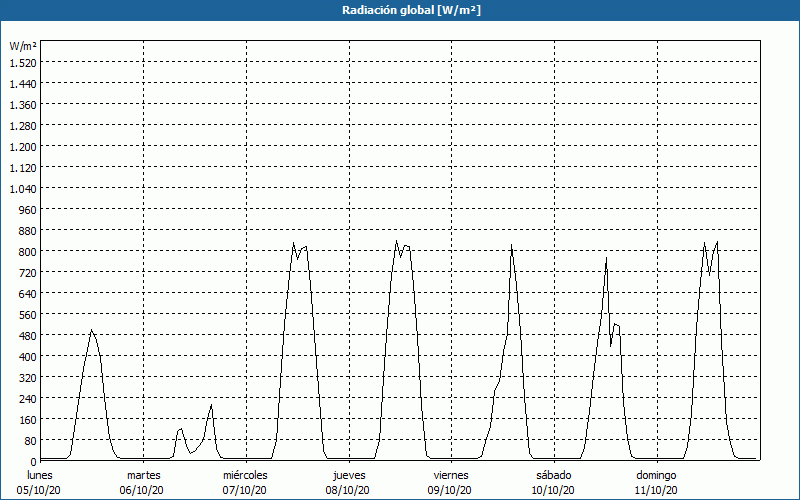The width and height of the screenshot is (800, 500).
Task: Select the 'lunes' day label
Action: pos(40,475)
